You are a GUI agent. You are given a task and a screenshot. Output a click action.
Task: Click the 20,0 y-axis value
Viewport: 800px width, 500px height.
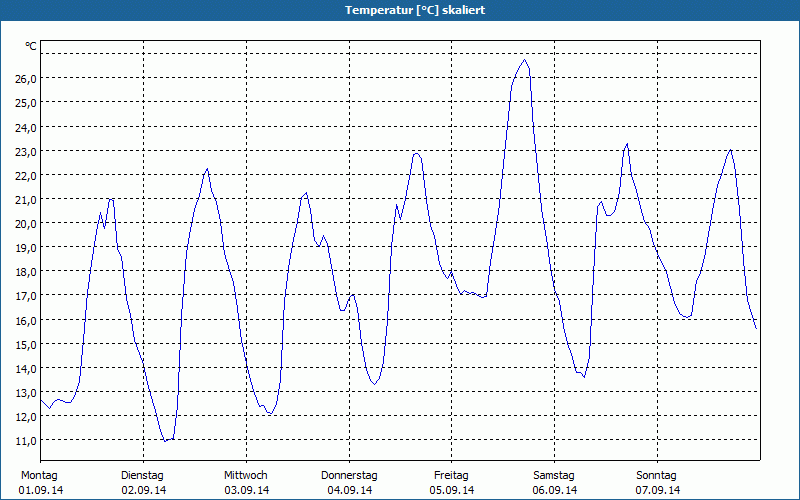coord(25,223)
